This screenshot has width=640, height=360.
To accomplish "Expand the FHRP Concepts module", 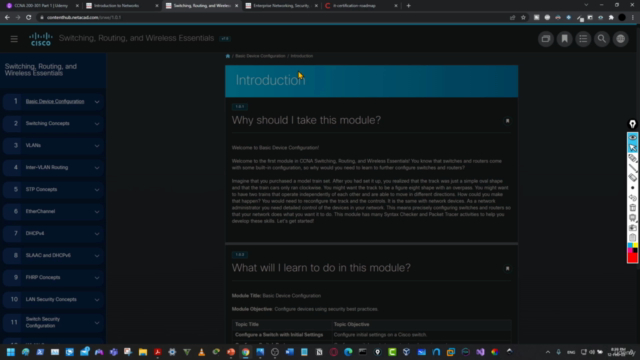I will point(97,278).
